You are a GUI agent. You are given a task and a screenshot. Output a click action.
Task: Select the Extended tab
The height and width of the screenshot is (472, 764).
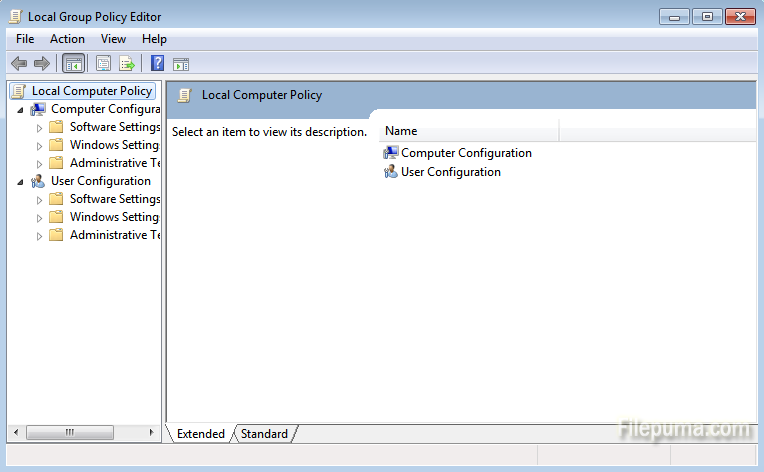(201, 434)
